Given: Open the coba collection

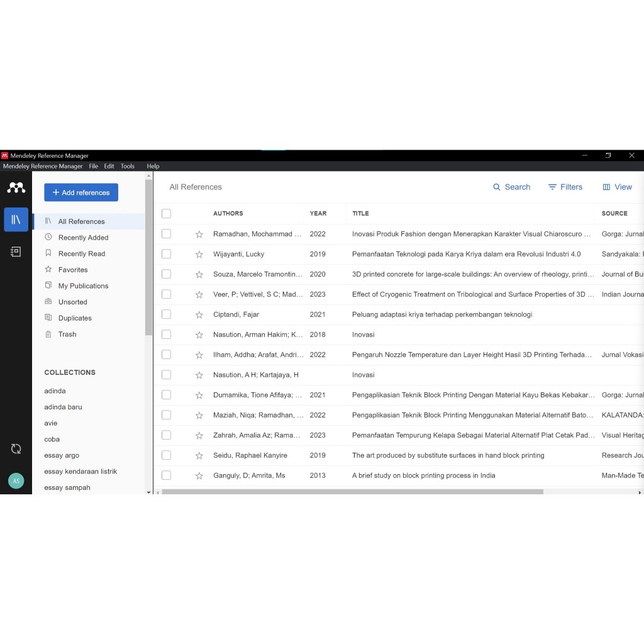Looking at the screenshot, I should [52, 440].
